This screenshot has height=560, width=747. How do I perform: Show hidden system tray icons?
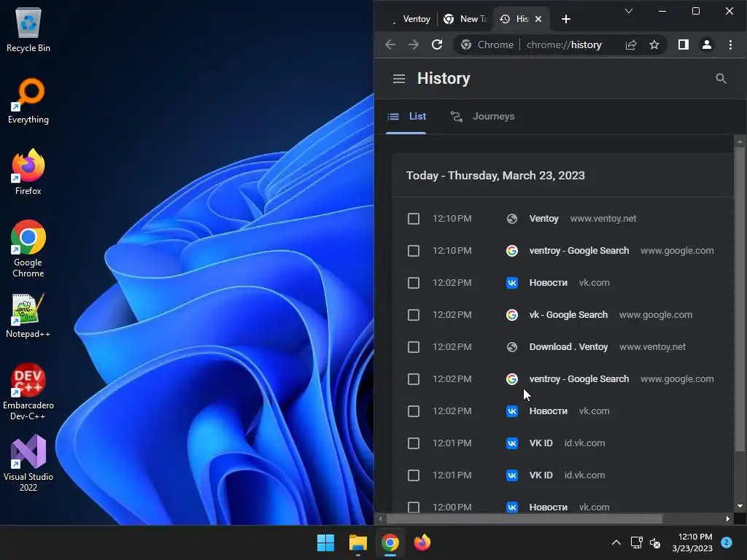pos(616,542)
